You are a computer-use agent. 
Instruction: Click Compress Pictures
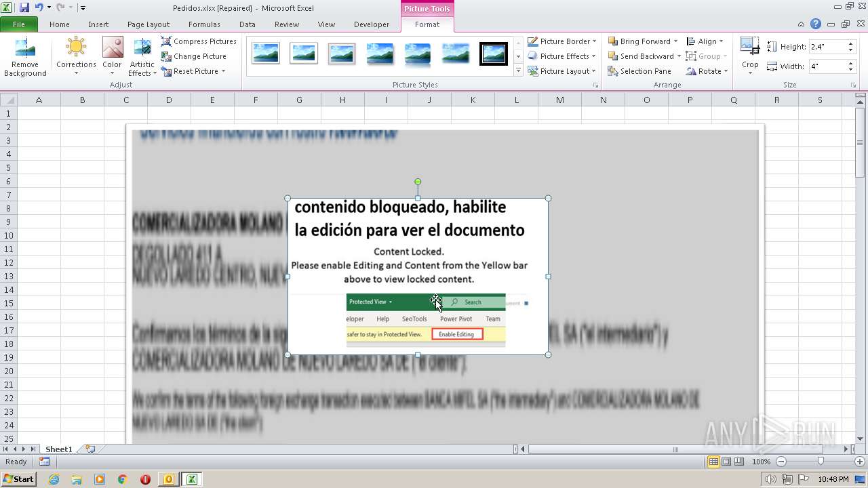(199, 41)
